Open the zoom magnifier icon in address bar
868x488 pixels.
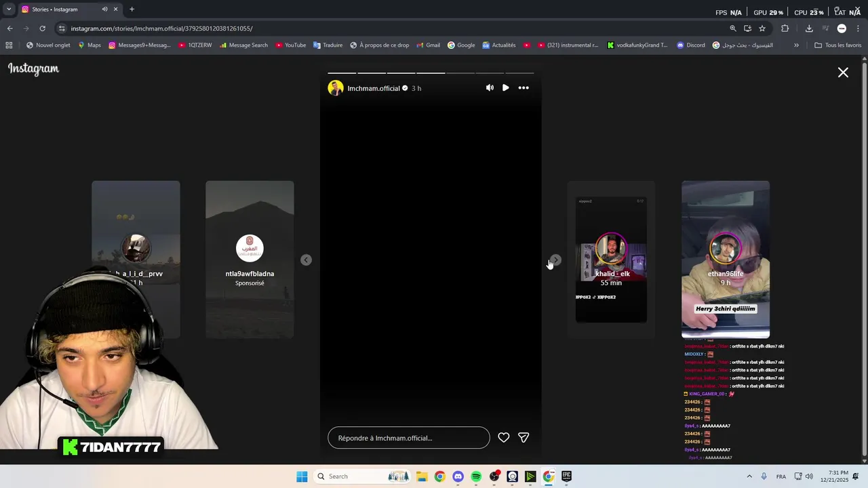[732, 28]
